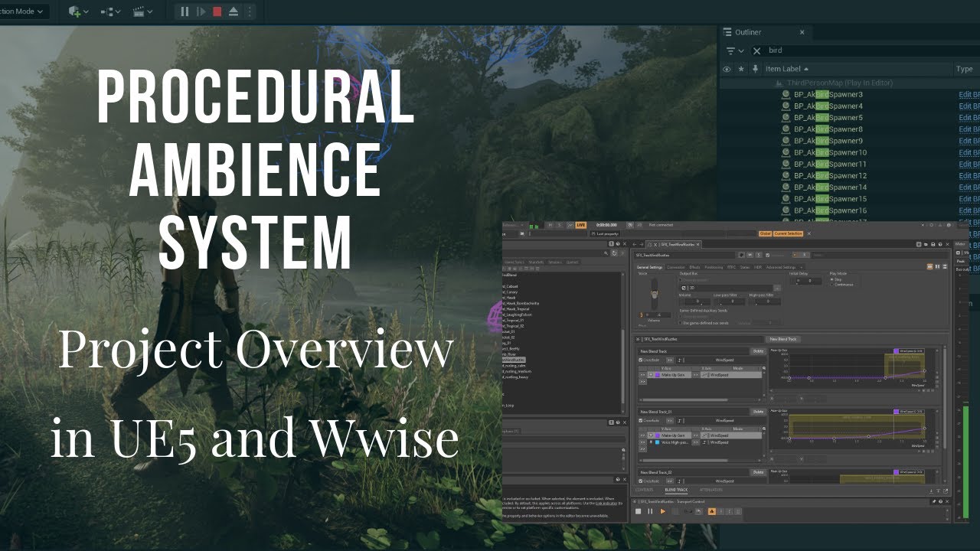The image size is (980, 551).
Task: Open the play options three-dot menu
Action: (249, 11)
